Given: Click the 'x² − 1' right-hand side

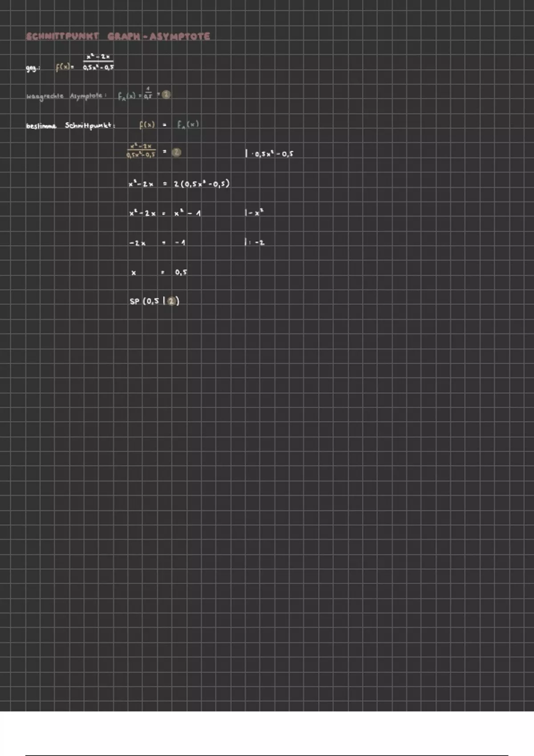Looking at the screenshot, I should (x=187, y=213).
